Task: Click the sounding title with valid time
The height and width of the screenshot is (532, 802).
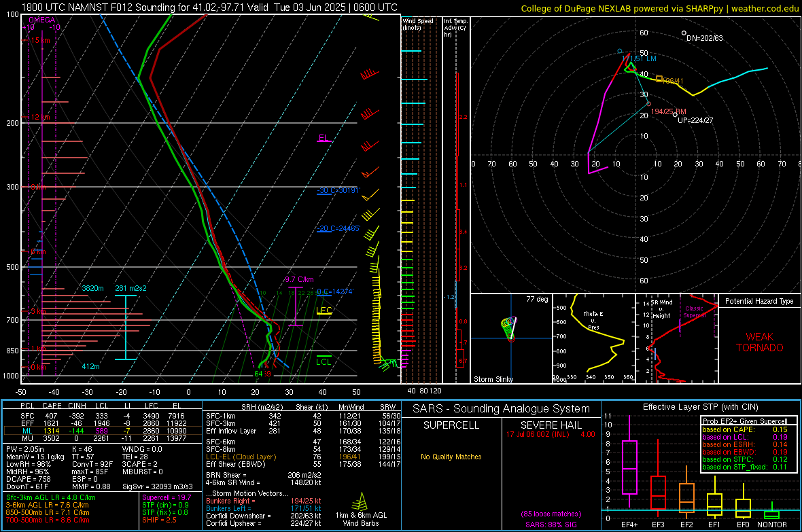Action: click(x=210, y=7)
